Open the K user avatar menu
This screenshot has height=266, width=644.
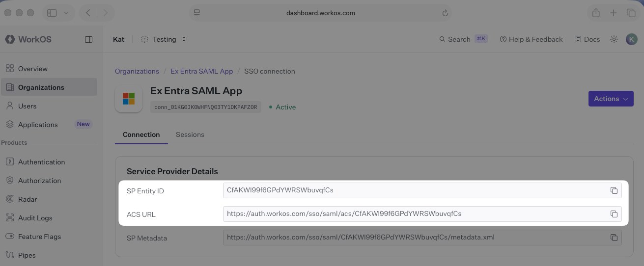[631, 39]
